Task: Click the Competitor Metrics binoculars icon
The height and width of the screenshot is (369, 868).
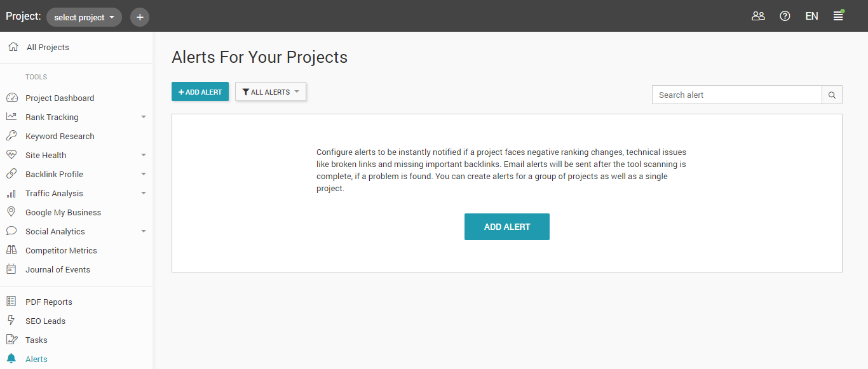Action: click(x=11, y=250)
